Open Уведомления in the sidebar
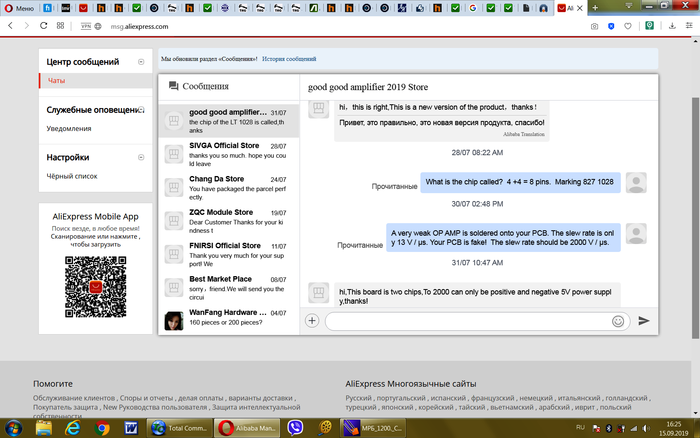 pos(69,129)
